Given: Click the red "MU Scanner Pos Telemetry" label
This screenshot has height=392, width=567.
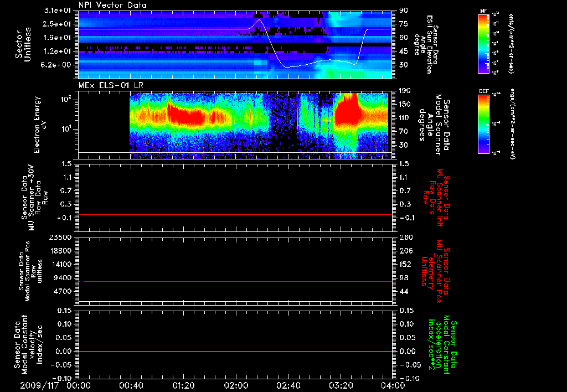Looking at the screenshot, I should pos(435,271).
